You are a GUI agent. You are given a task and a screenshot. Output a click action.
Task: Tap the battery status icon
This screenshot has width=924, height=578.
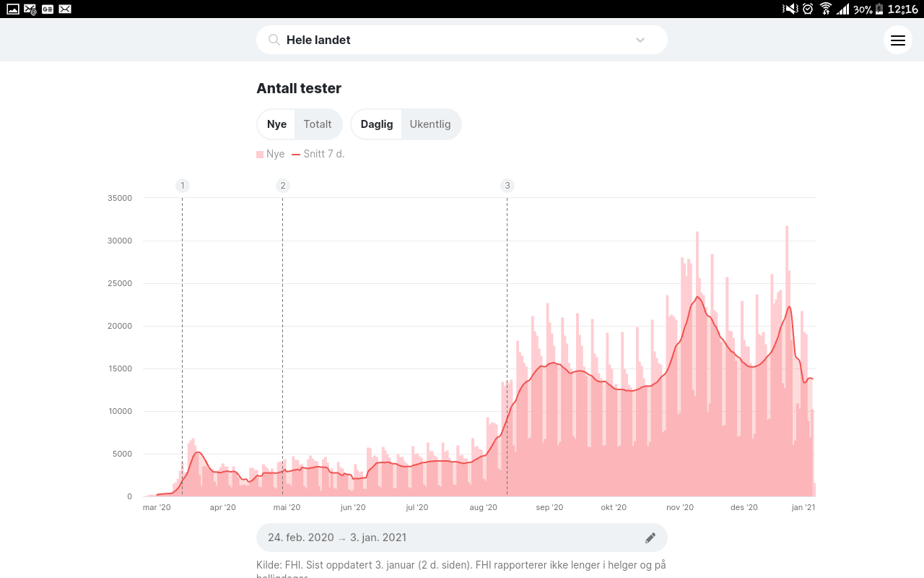[879, 9]
